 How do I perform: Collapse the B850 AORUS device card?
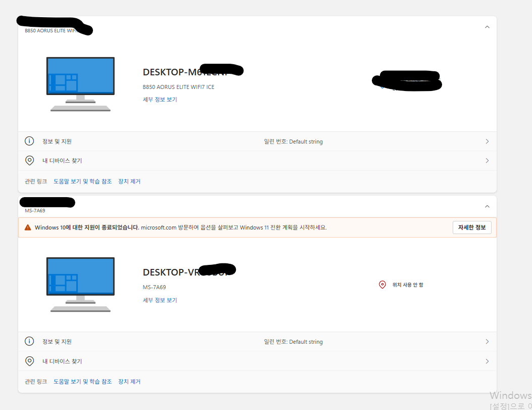pos(487,27)
